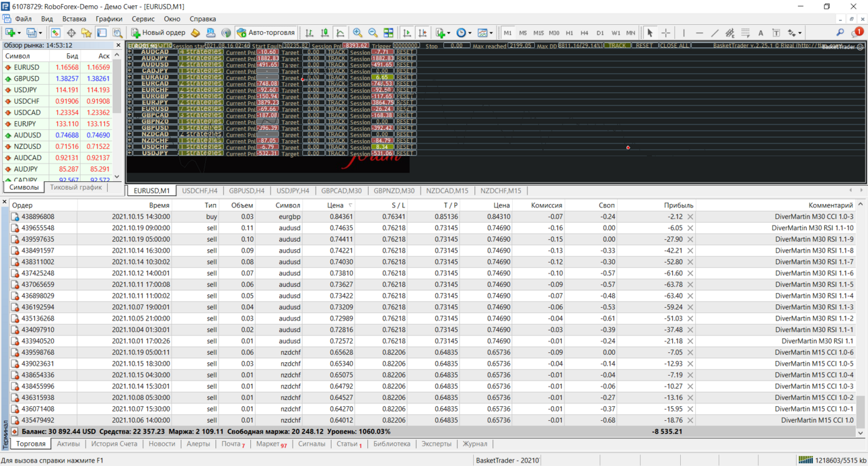Enable candlestick chart display
This screenshot has height=466, width=868.
pyautogui.click(x=324, y=32)
